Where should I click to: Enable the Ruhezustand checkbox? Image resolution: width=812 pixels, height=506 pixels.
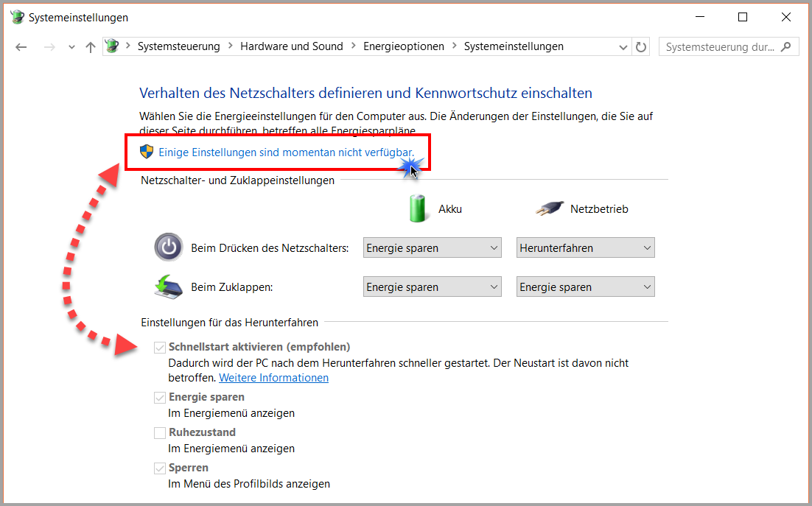(x=160, y=432)
